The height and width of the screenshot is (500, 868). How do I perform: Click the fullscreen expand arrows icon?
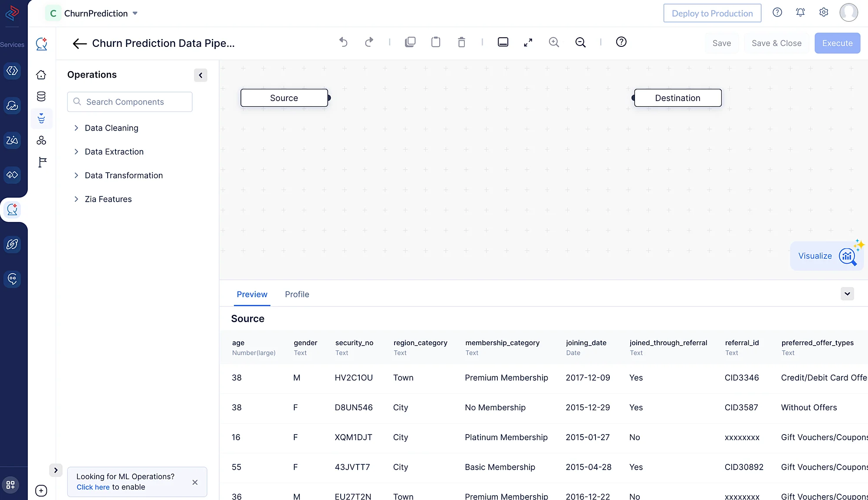point(528,42)
